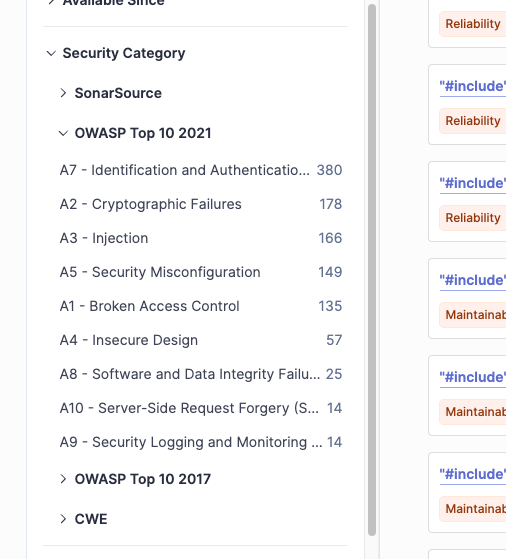Image resolution: width=506 pixels, height=559 pixels.
Task: Click the first Maintainability badge
Action: 472,315
